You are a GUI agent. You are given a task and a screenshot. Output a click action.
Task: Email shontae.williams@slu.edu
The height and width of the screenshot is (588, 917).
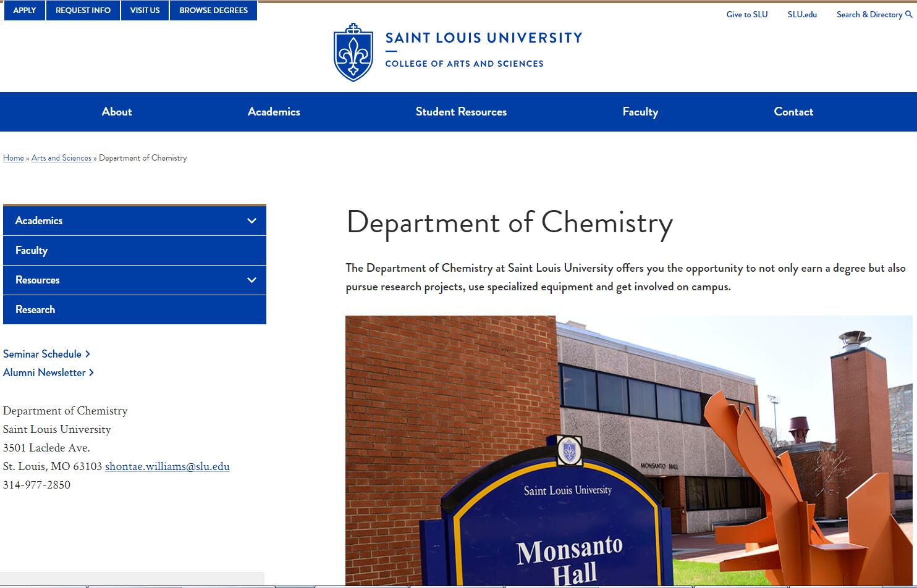tap(167, 466)
